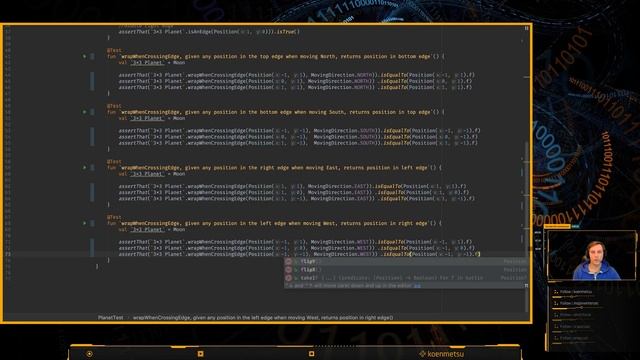Select the wrapWhenCrossingEdge breadcrumb entry
Image resolution: width=640 pixels, height=360 pixels.
(263, 318)
